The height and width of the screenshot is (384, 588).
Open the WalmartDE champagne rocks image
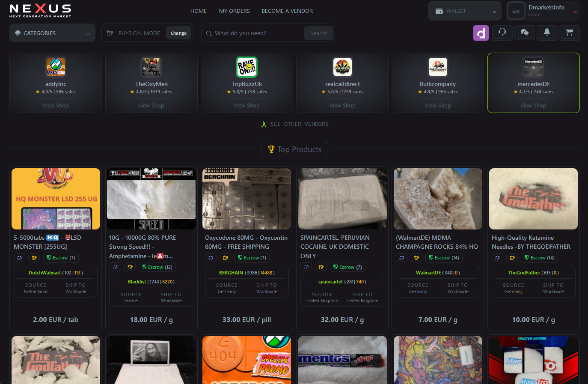point(438,199)
